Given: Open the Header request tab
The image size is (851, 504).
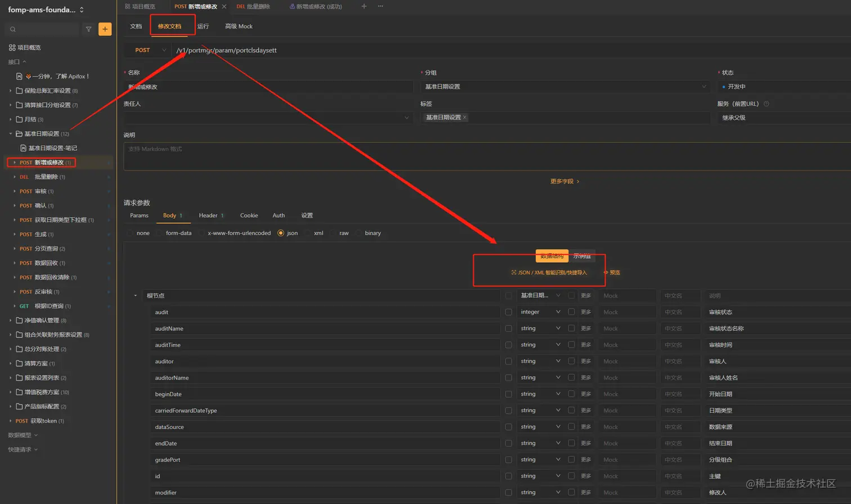Looking at the screenshot, I should [x=211, y=215].
